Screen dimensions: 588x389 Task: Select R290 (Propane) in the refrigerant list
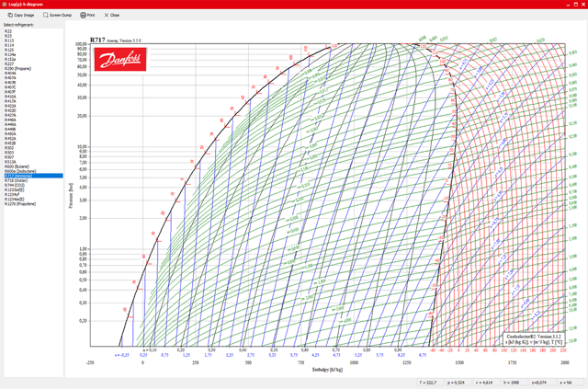click(17, 68)
